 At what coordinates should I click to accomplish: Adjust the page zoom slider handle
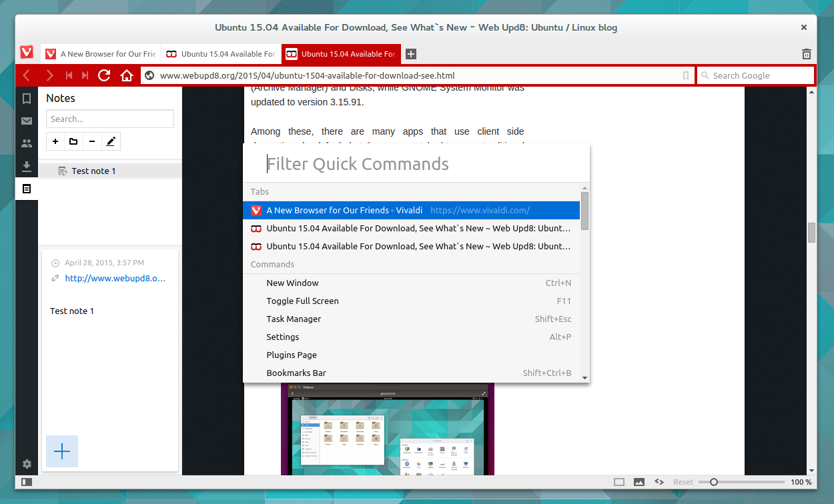[714, 482]
